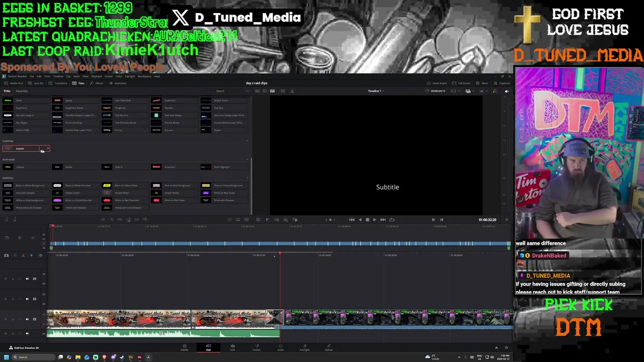Open the Workspace menu
644x362 pixels.
click(x=144, y=76)
